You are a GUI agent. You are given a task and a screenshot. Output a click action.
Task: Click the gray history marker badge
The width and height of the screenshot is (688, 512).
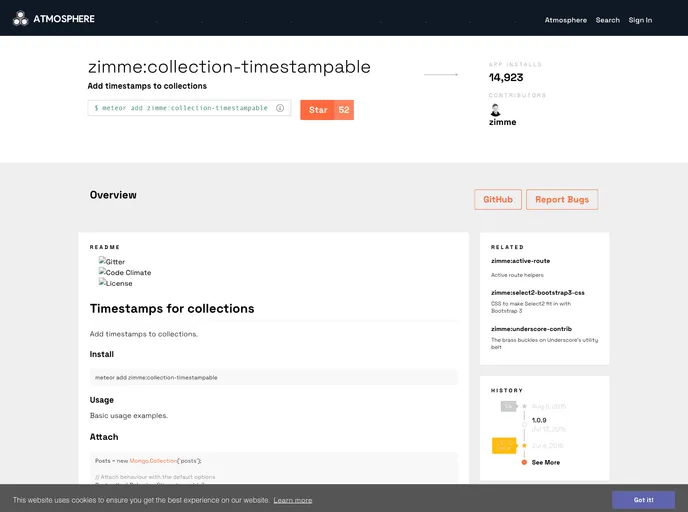tap(509, 406)
